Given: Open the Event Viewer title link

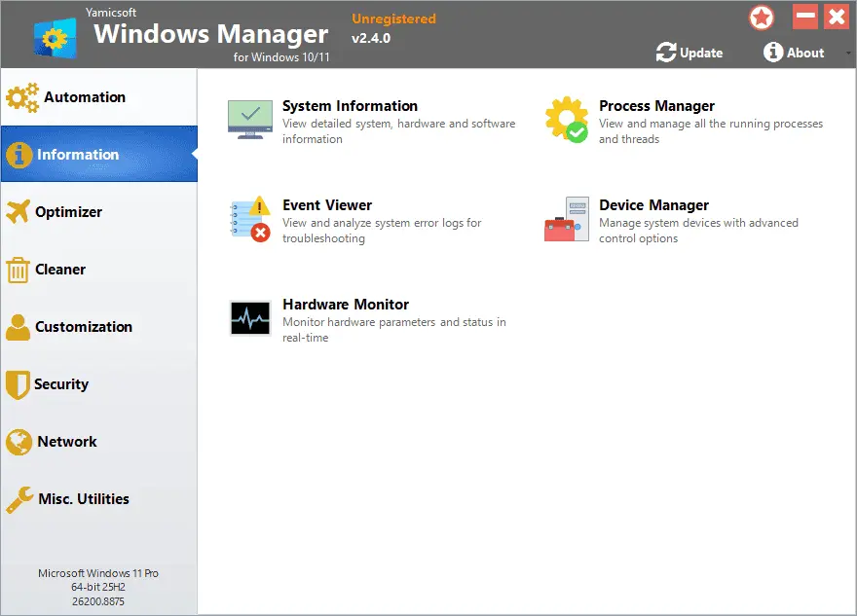Looking at the screenshot, I should coord(327,205).
